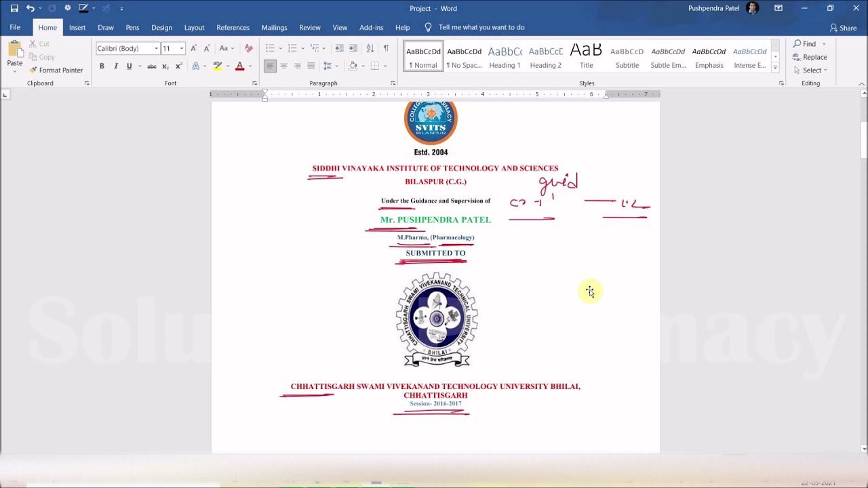This screenshot has width=868, height=488.
Task: Click the Share button
Action: click(x=843, y=28)
